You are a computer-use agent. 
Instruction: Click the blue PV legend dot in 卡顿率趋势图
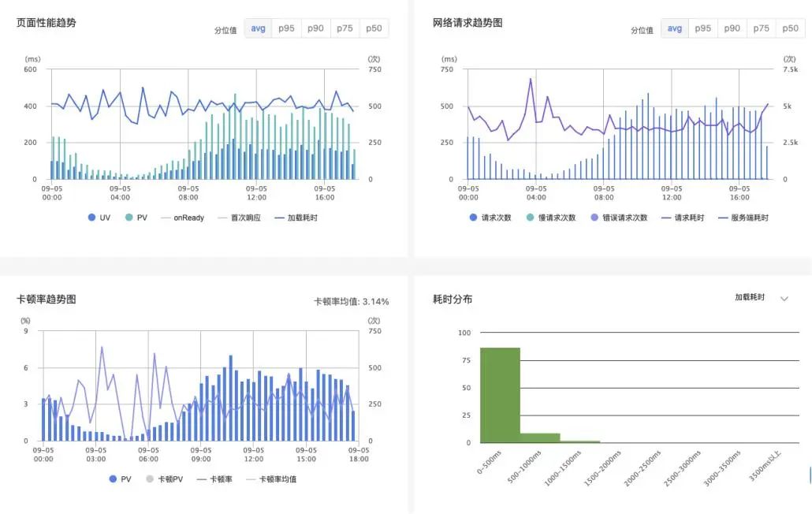pos(114,479)
